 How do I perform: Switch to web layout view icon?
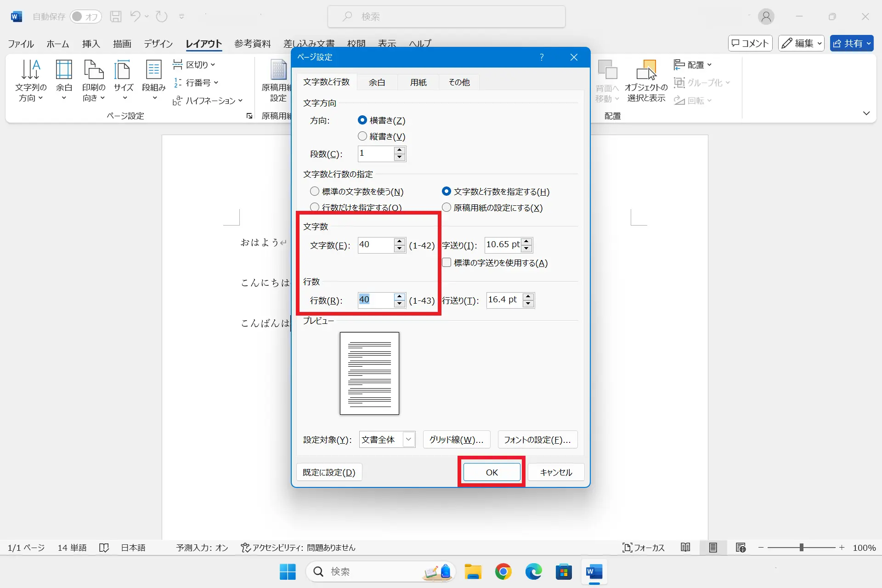click(x=741, y=548)
